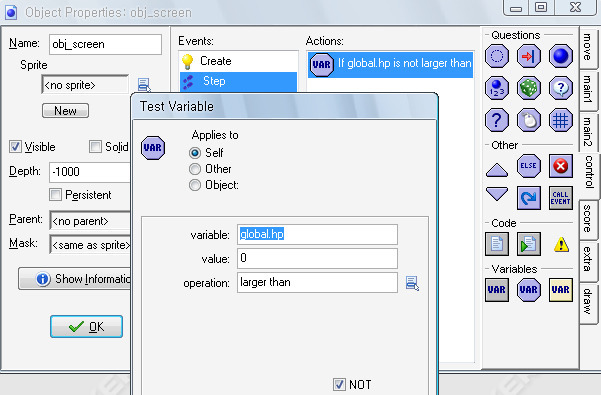The height and width of the screenshot is (395, 601).
Task: Add the Execute Script action icon
Action: point(529,244)
